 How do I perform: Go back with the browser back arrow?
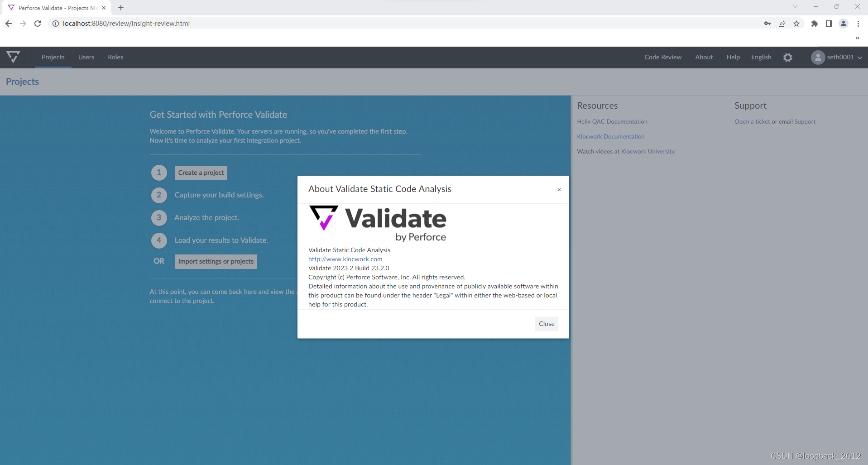[9, 24]
